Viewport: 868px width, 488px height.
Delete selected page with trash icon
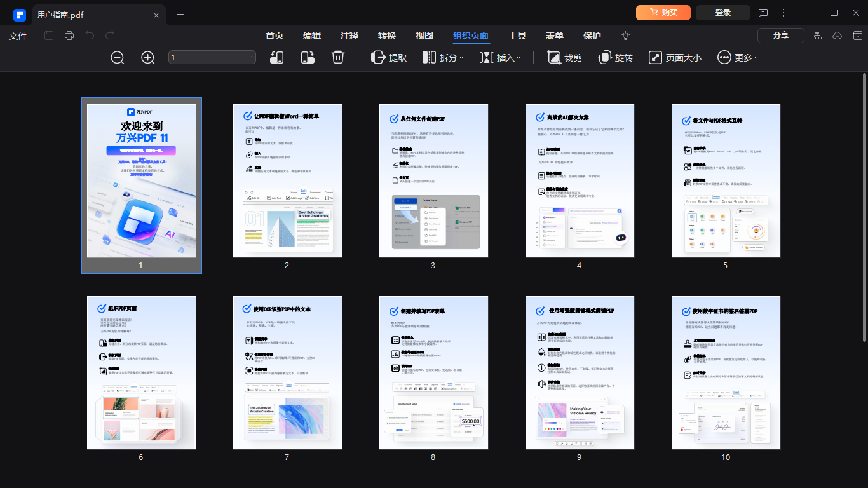coord(338,58)
